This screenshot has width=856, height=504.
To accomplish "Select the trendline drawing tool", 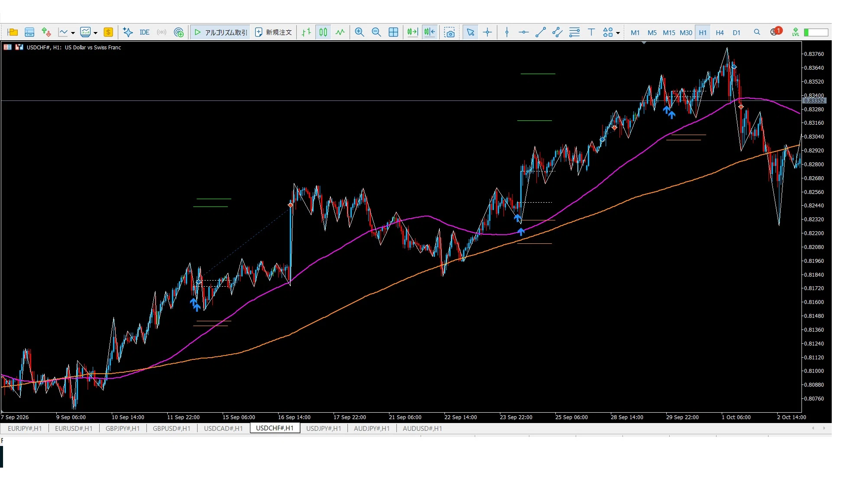I will coord(541,32).
